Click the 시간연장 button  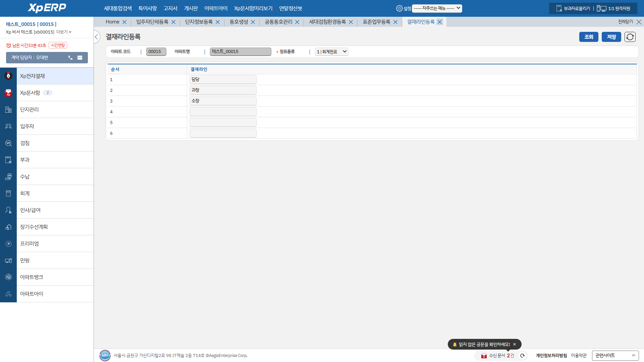(x=58, y=45)
